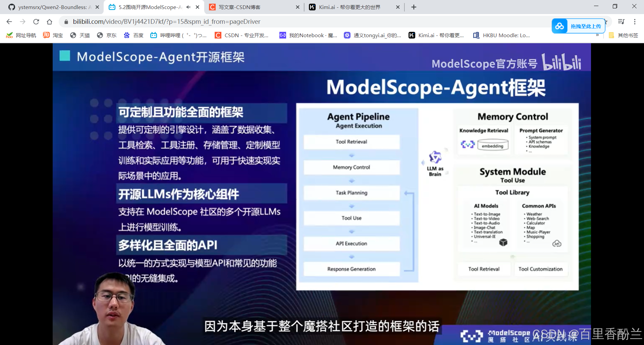
Task: Reload the bilibili page
Action: click(x=36, y=22)
